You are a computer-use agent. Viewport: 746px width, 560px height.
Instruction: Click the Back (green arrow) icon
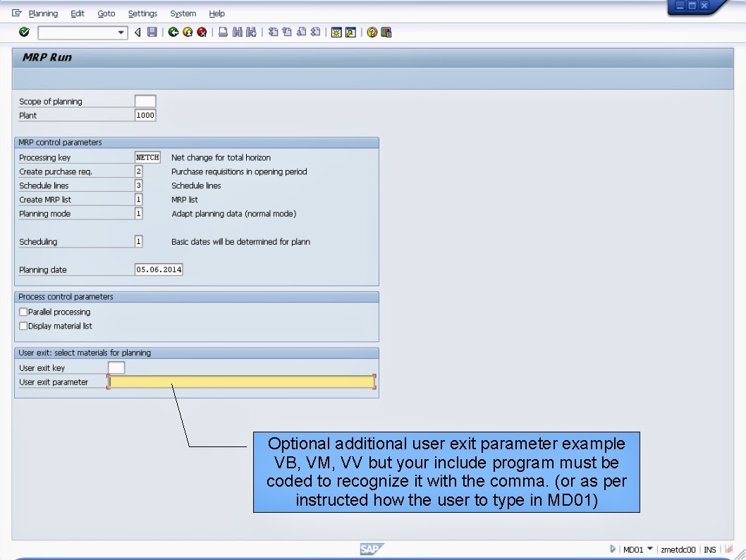click(x=173, y=32)
